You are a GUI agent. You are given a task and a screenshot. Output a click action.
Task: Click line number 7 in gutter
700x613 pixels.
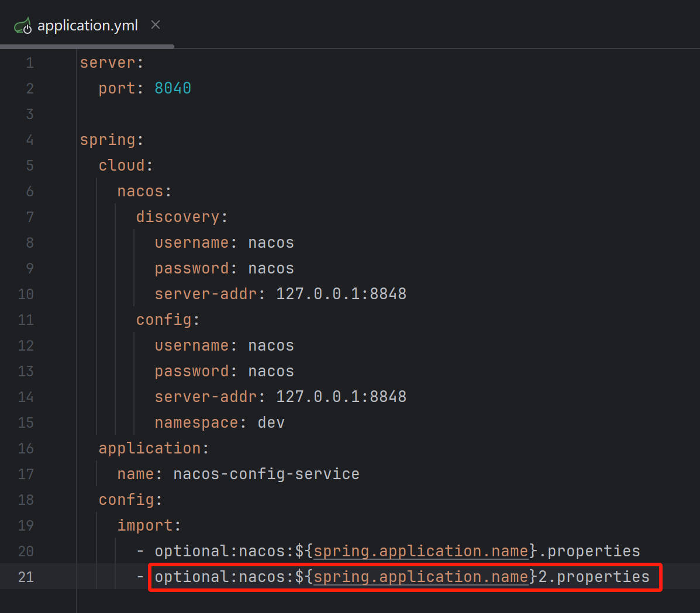[x=30, y=217]
